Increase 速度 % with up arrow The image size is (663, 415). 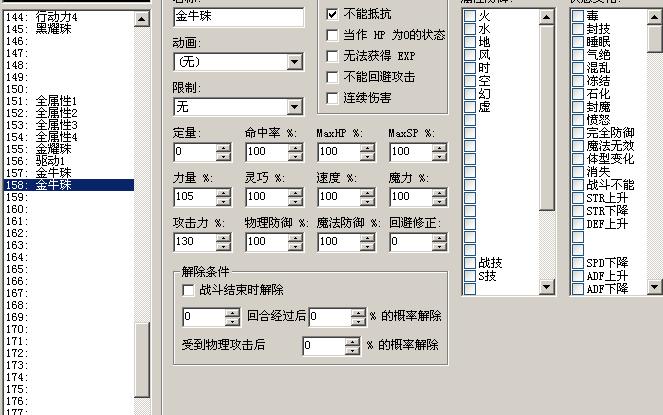coord(367,192)
